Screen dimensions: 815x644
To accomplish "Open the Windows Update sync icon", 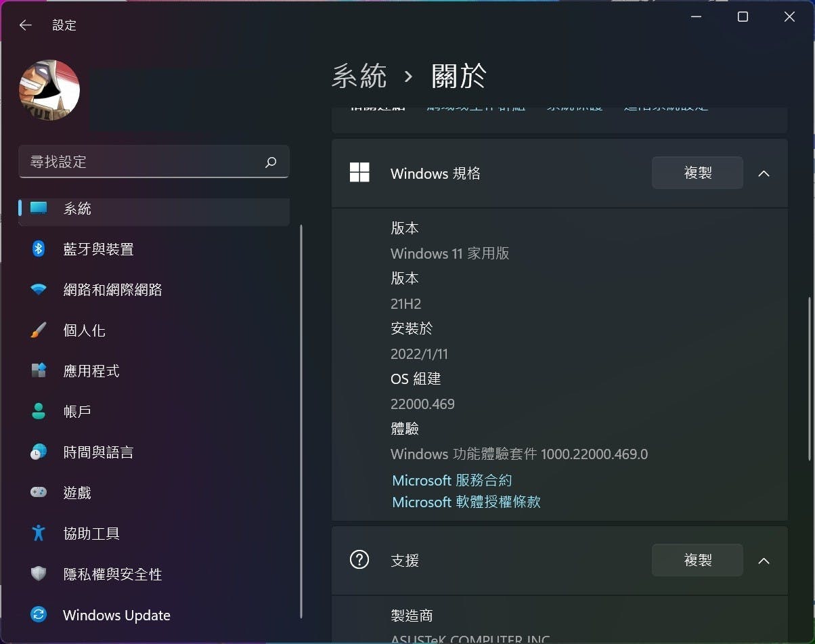I will tap(39, 615).
